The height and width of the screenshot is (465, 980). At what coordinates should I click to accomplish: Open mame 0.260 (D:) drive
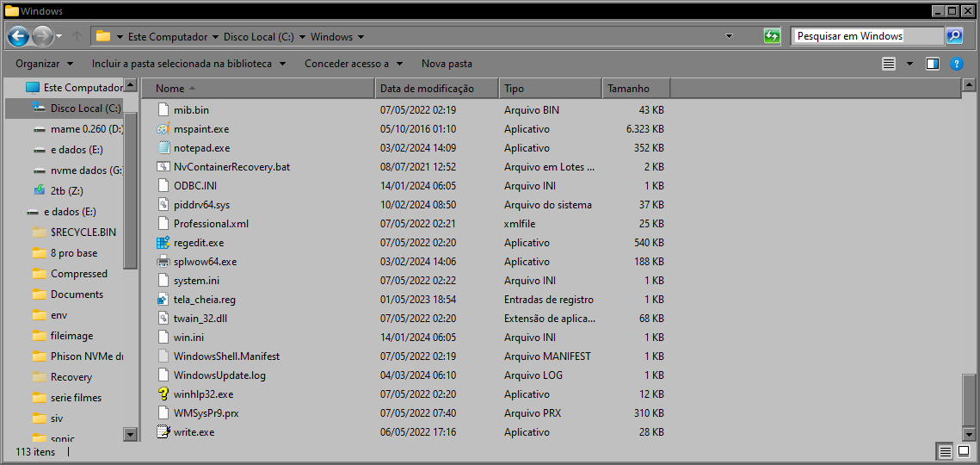[77, 129]
